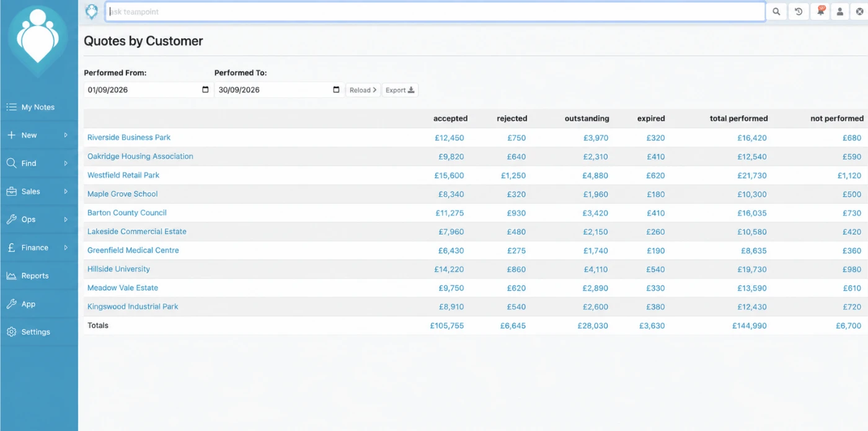Click the wrench icon beside Ops
868x431 pixels.
pos(11,220)
